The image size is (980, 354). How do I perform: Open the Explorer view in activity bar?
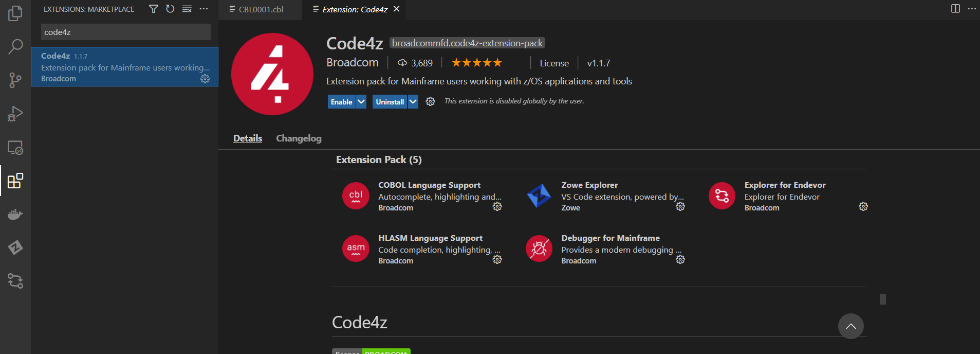(x=15, y=13)
